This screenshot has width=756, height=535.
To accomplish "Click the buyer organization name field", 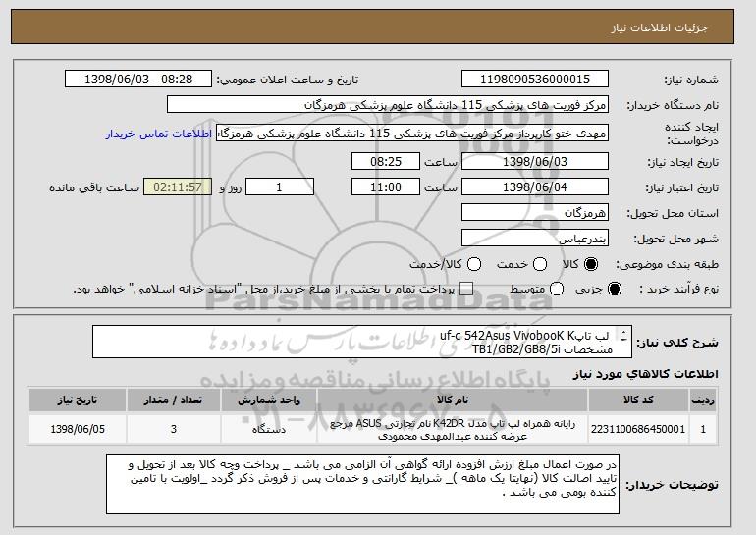I will coord(388,105).
